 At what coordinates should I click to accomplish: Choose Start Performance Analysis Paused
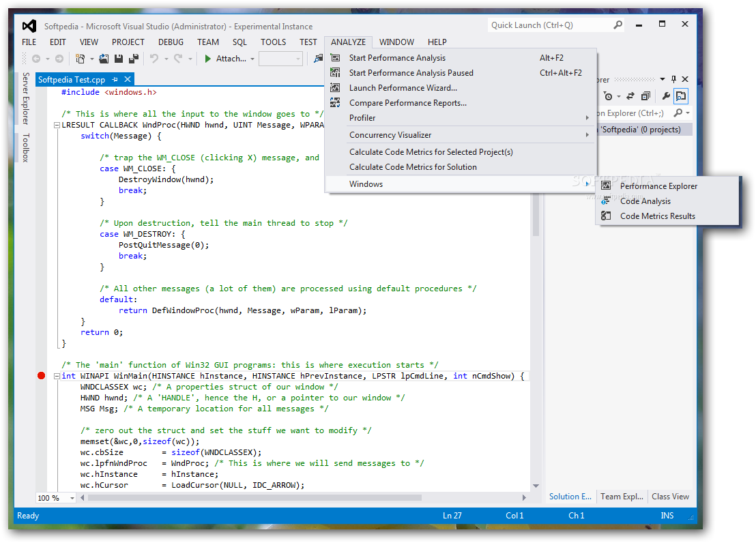tap(461, 73)
